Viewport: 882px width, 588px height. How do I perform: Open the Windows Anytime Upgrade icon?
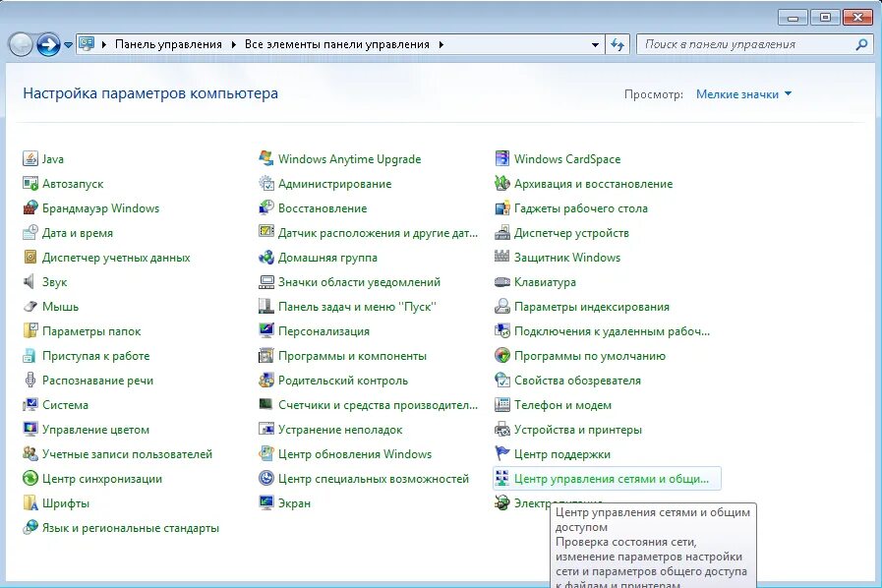click(266, 158)
